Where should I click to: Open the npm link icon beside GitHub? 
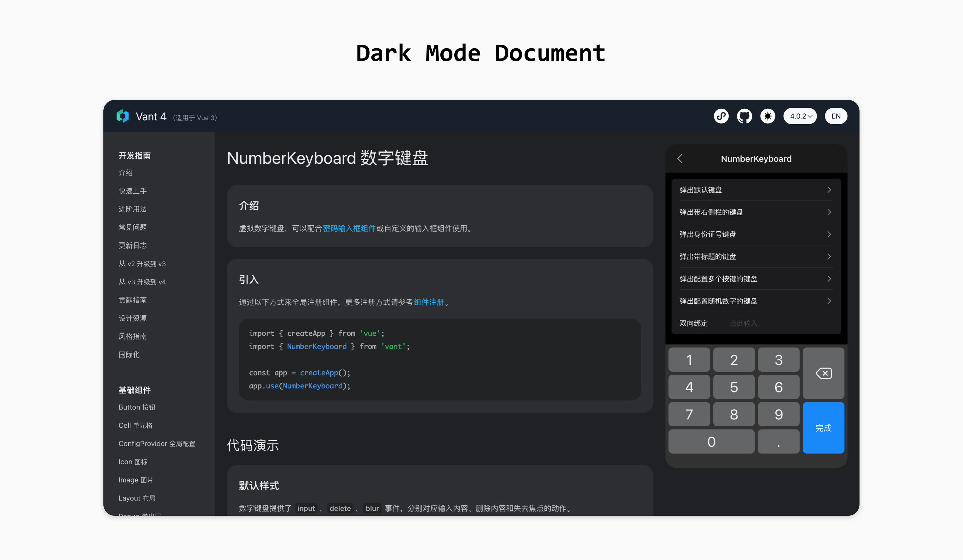pyautogui.click(x=721, y=116)
